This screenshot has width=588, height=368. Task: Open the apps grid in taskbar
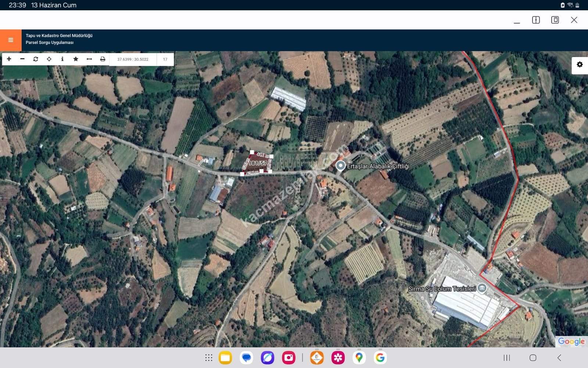(209, 358)
